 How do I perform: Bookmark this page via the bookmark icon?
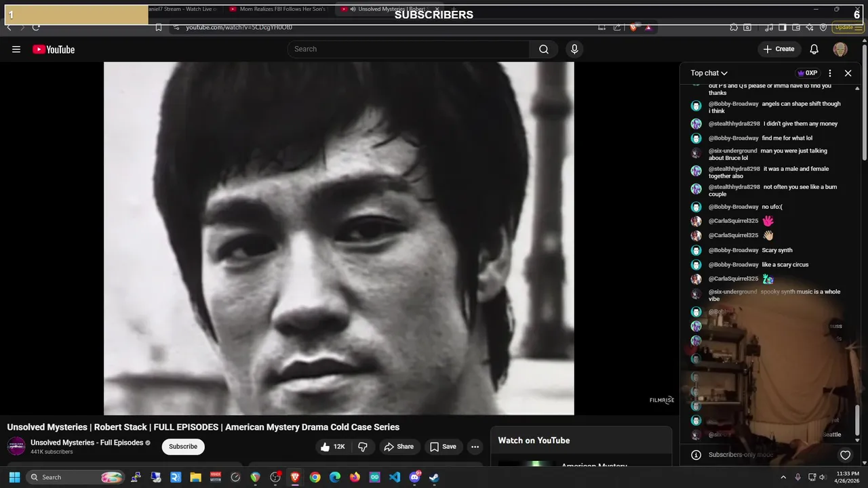click(159, 27)
